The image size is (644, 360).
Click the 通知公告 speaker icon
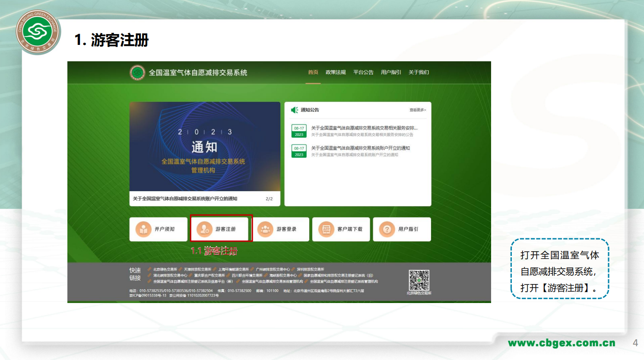click(x=295, y=110)
